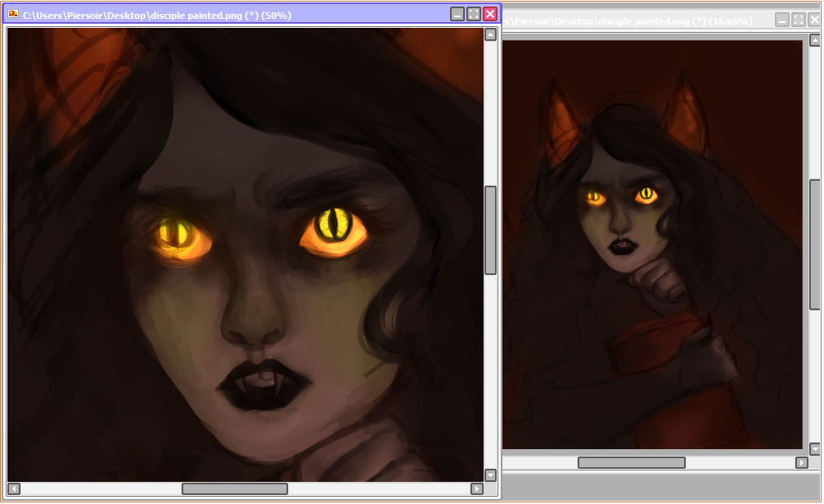824x504 pixels.
Task: Click the right arrow of the 16.66% window's horizontal scrollbar
Action: tap(801, 462)
